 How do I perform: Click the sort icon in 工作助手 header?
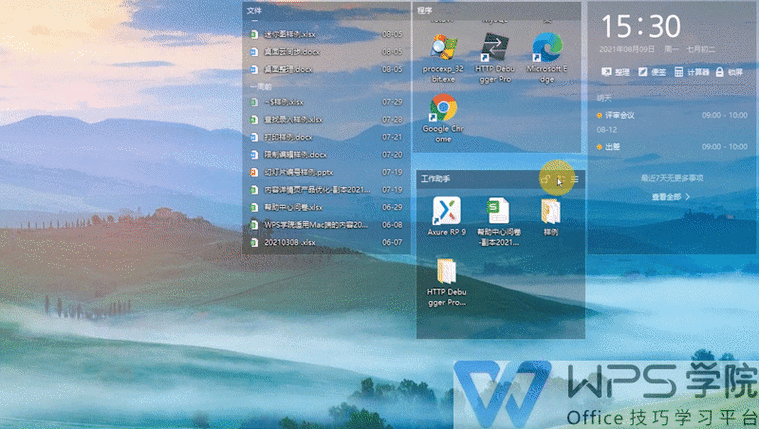click(561, 179)
